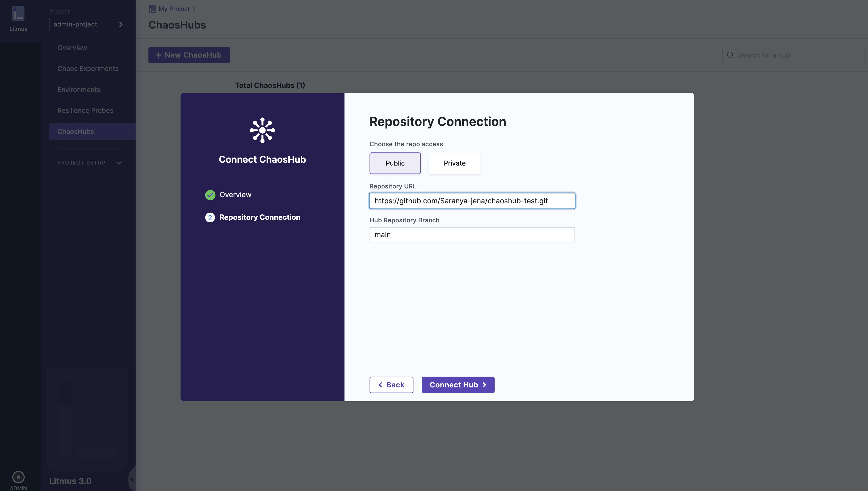Select Public repo access option
868x491 pixels.
click(395, 163)
